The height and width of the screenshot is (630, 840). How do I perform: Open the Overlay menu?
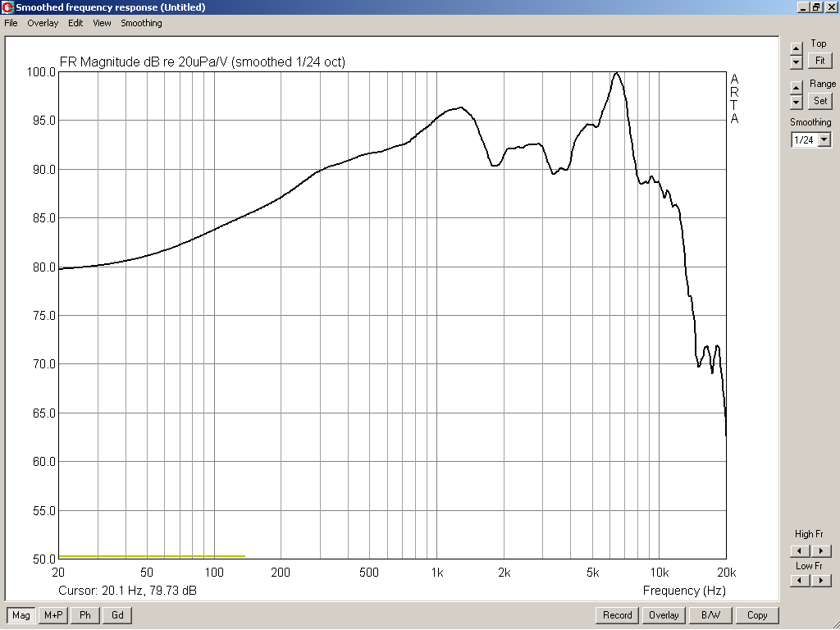click(x=43, y=23)
